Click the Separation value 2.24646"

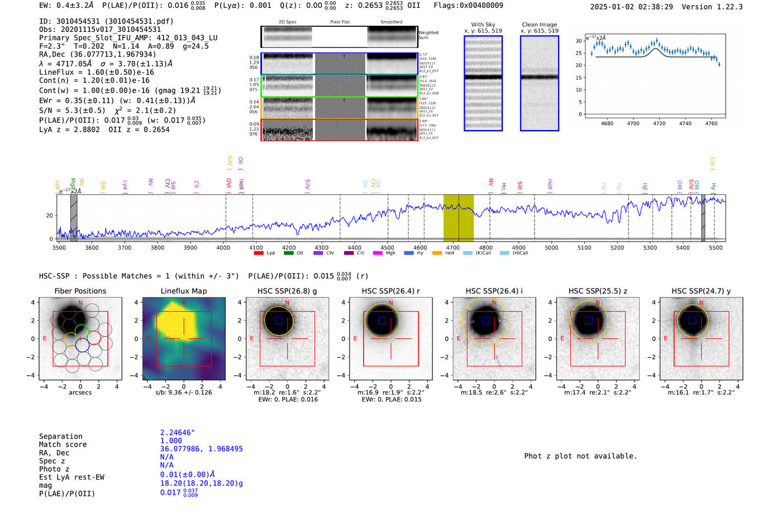(177, 433)
